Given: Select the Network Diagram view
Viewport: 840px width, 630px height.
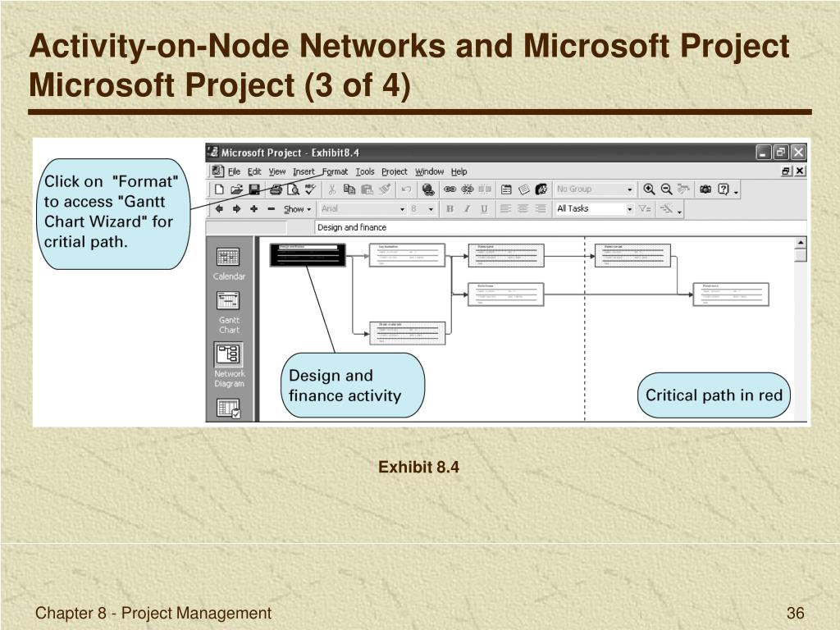Looking at the screenshot, I should coord(229,365).
